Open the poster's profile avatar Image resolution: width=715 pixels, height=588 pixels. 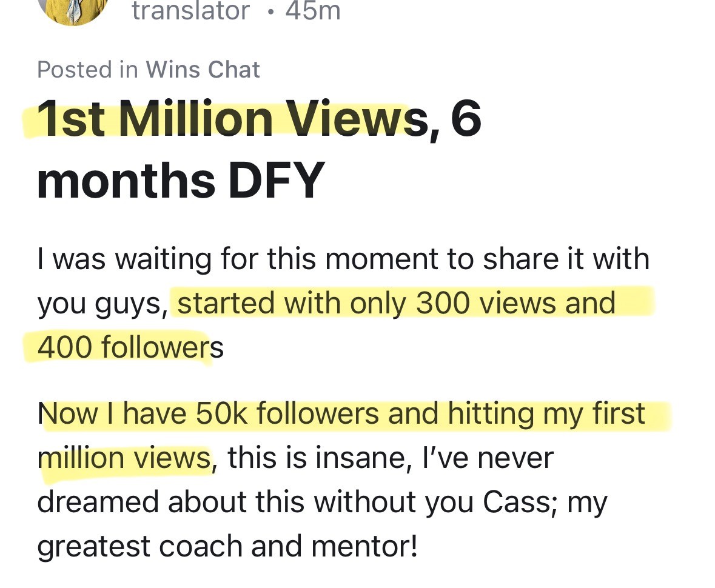point(73,10)
